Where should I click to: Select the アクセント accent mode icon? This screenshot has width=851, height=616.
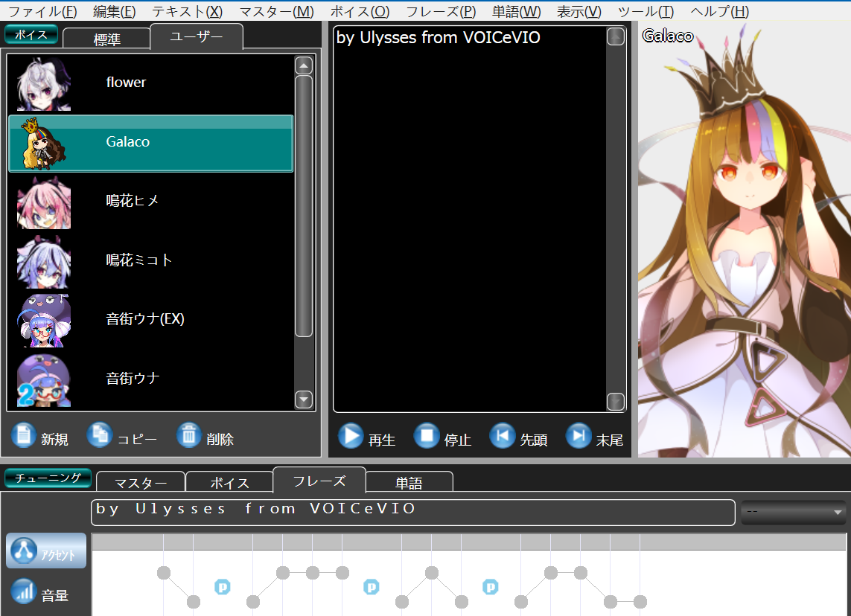point(46,551)
